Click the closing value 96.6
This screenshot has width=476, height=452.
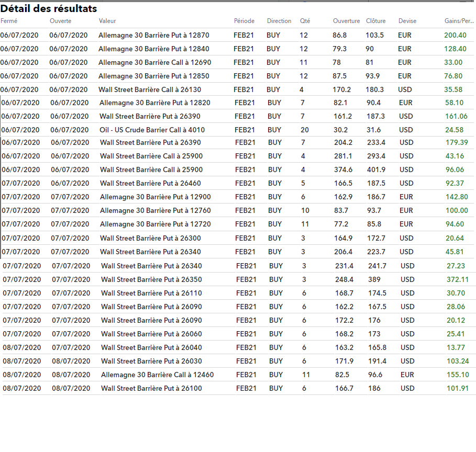coord(375,375)
